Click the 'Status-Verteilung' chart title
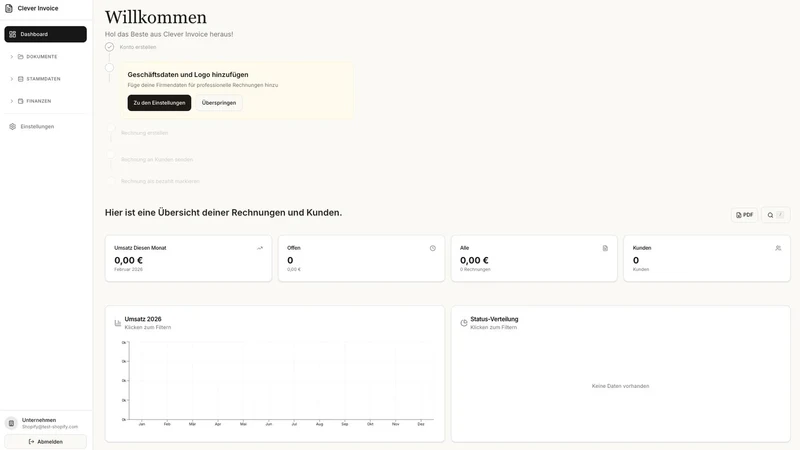The image size is (800, 450). [x=494, y=319]
